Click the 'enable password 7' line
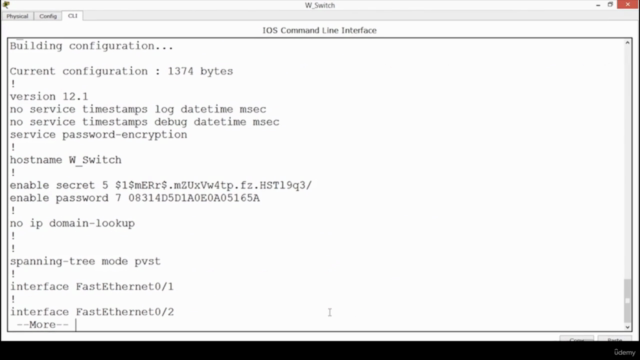Image resolution: width=640 pixels, height=360 pixels. point(135,198)
